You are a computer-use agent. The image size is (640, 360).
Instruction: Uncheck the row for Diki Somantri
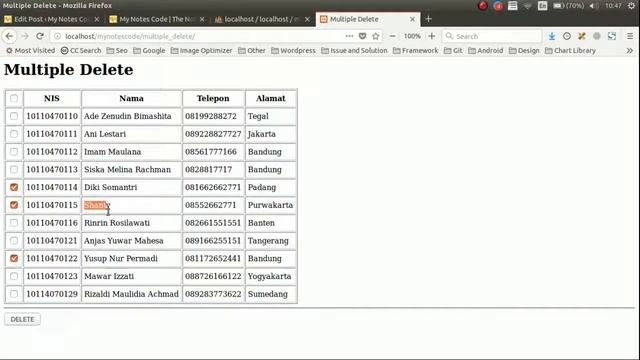[14, 187]
